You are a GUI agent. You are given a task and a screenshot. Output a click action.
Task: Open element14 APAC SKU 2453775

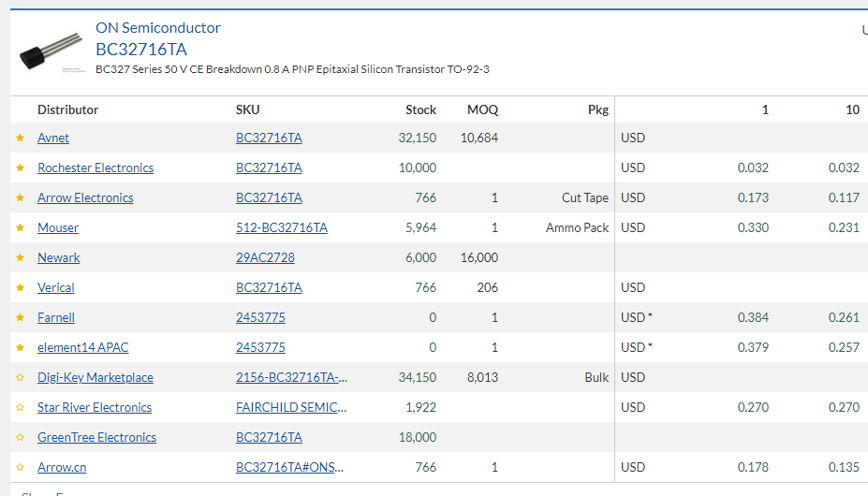click(260, 347)
